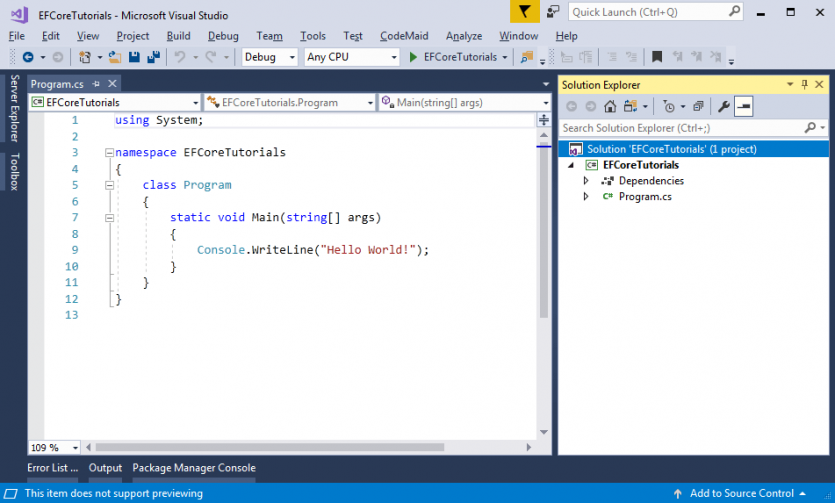835x503 pixels.
Task: Toggle pin on the Program.cs tab
Action: pyautogui.click(x=96, y=84)
